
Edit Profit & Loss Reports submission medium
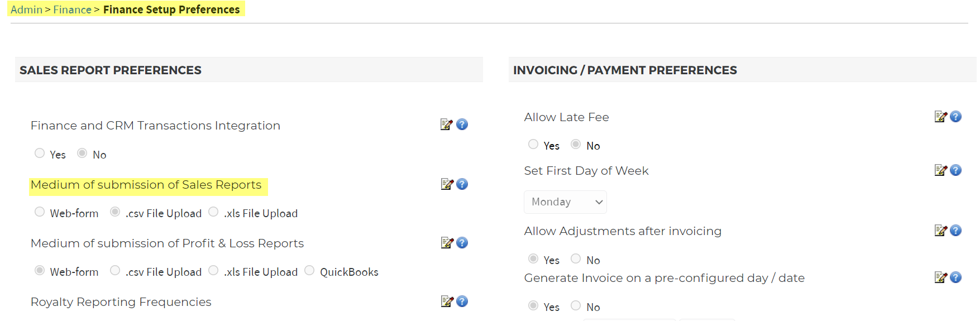click(x=447, y=243)
